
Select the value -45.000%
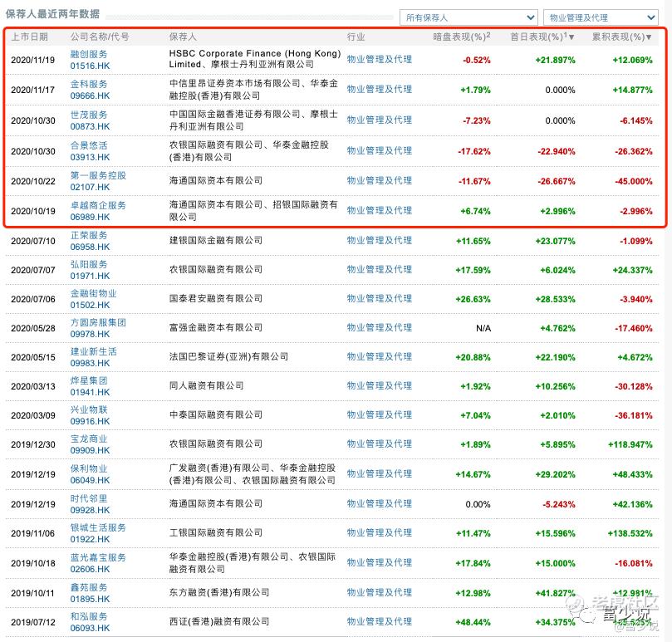click(634, 182)
